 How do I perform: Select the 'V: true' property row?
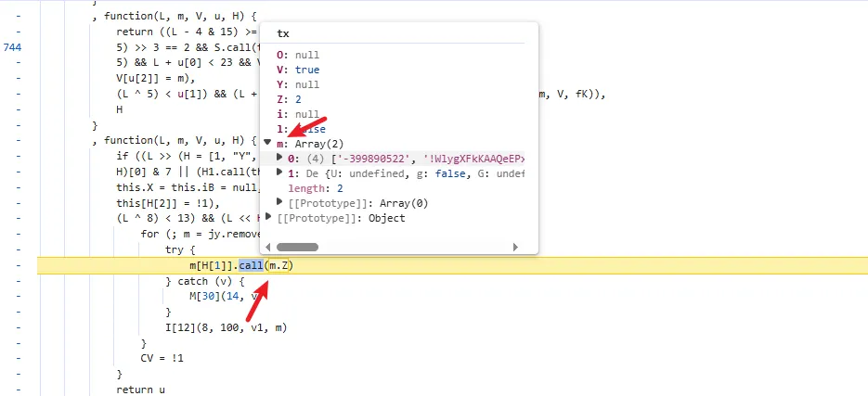(x=301, y=70)
